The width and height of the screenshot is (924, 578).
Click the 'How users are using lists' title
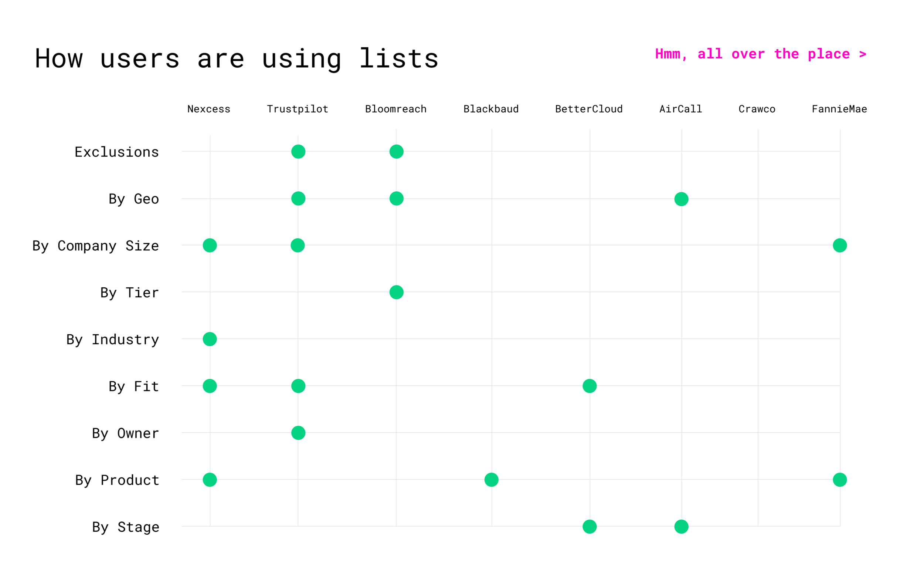(237, 58)
